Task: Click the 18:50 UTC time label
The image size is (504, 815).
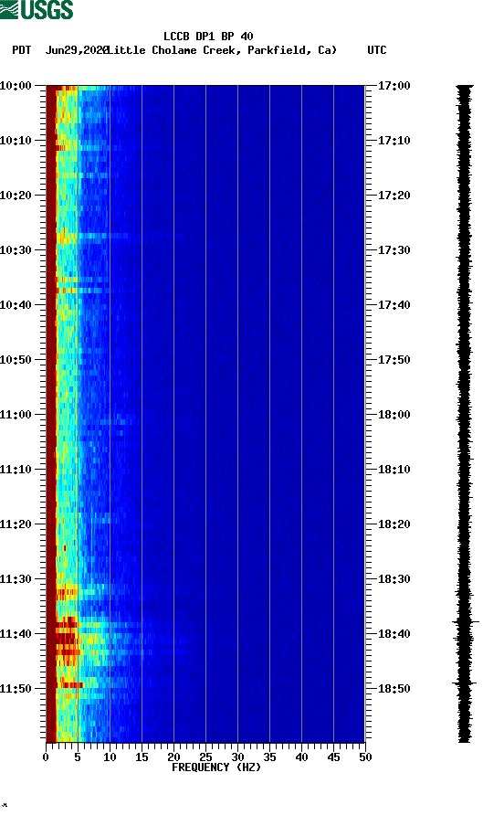Action: [394, 689]
